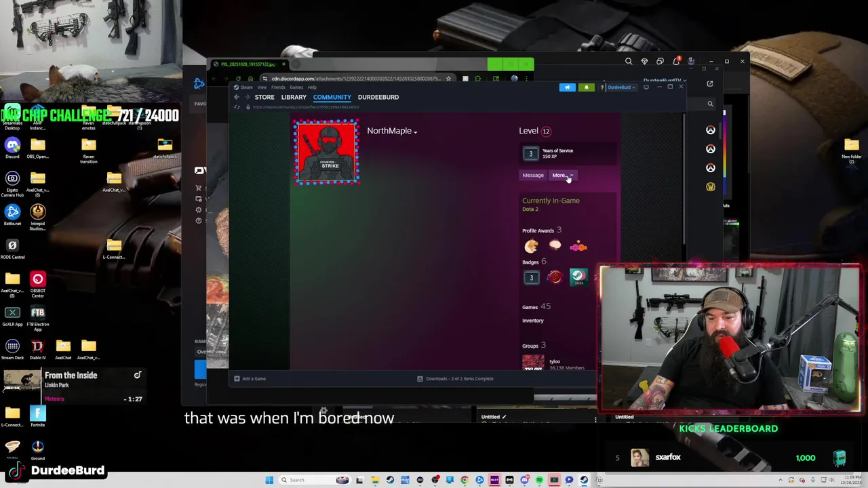Open the Diablo IV desktop shortcut
The image size is (868, 488).
pyautogui.click(x=37, y=350)
